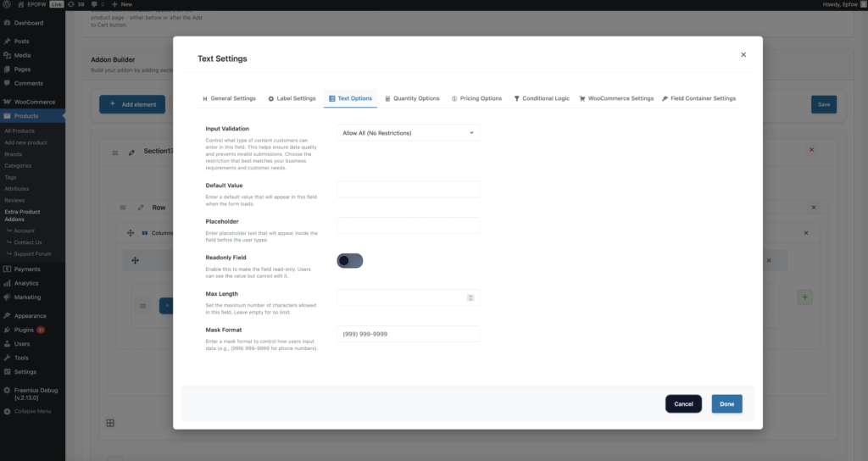Enable the Readonly Field toggle
Viewport: 868px width, 461px height.
coord(350,261)
